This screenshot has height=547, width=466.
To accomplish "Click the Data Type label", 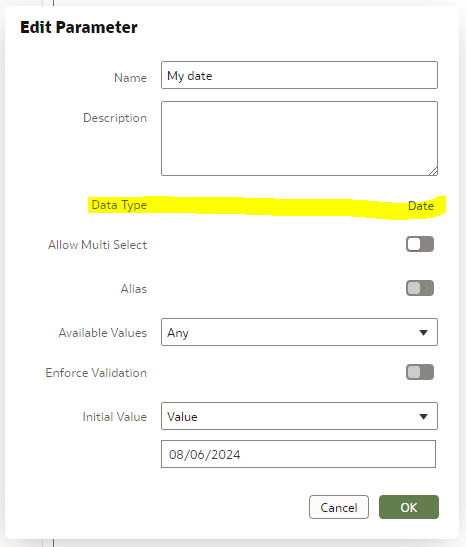I will 119,205.
